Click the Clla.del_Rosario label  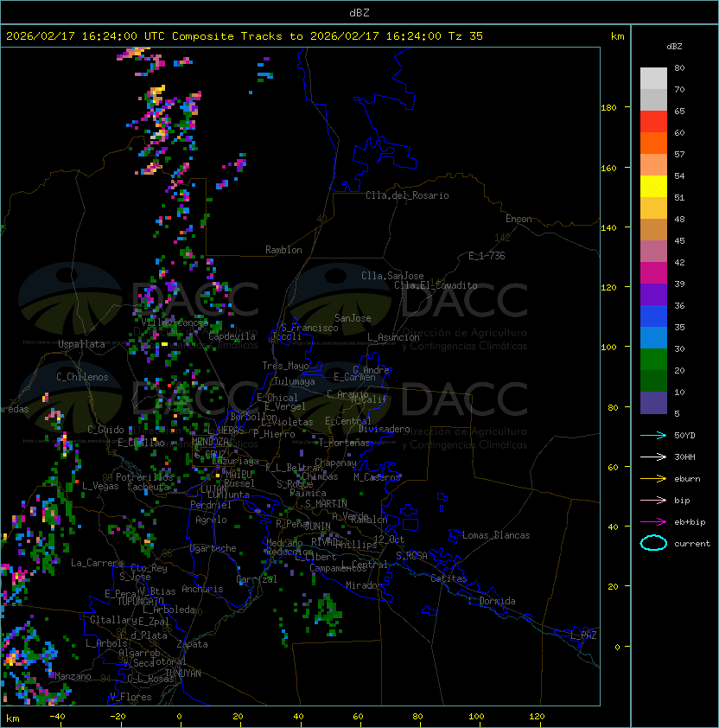click(407, 195)
